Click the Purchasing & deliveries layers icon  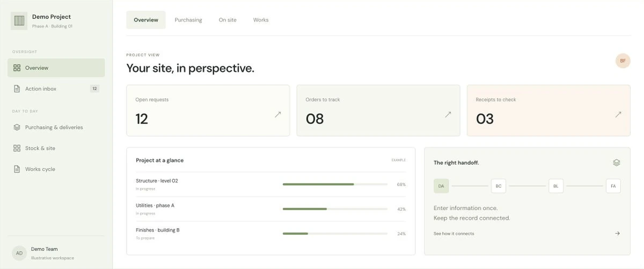click(17, 127)
